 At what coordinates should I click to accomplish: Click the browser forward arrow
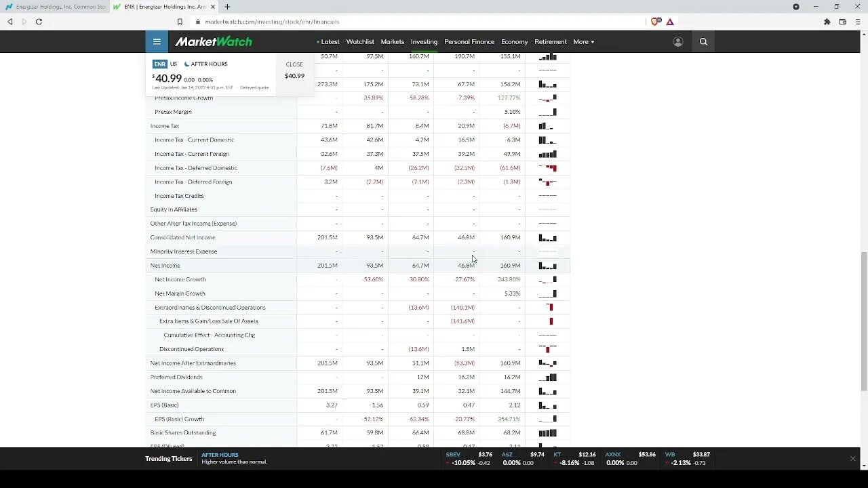coord(24,22)
